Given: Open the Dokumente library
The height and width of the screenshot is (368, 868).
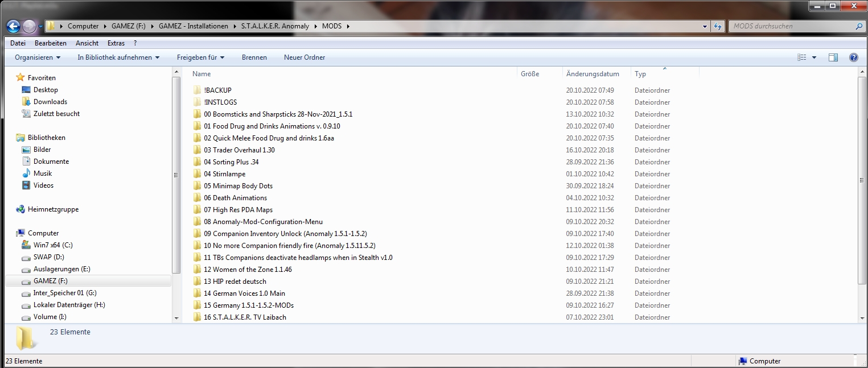Looking at the screenshot, I should coord(51,161).
